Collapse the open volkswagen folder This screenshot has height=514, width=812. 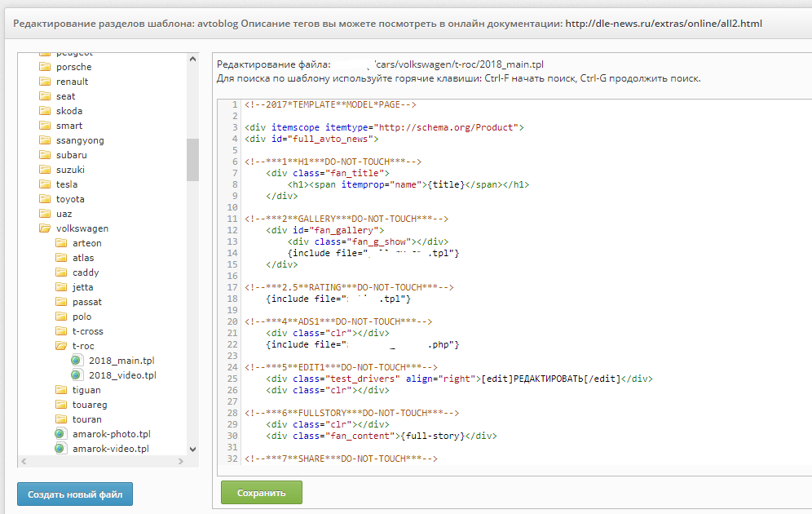[x=45, y=228]
